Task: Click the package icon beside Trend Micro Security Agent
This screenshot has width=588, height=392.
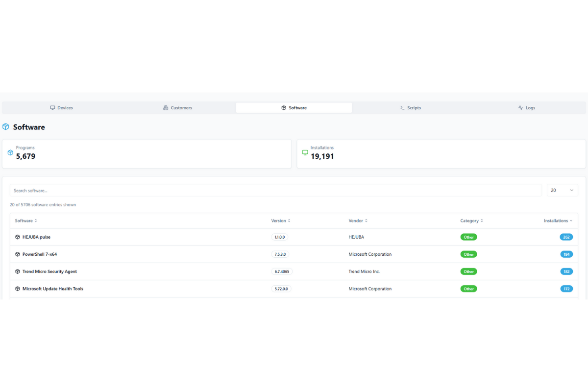Action: [x=18, y=271]
